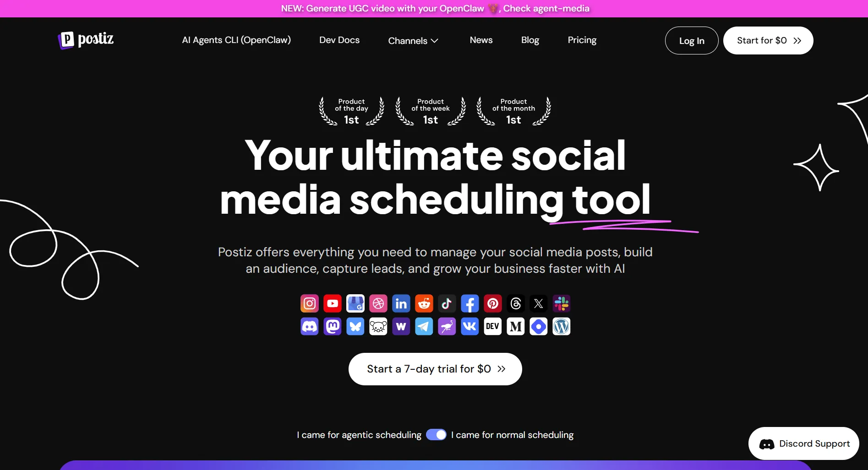Click the Product of the month badge
The image size is (868, 470).
[513, 111]
